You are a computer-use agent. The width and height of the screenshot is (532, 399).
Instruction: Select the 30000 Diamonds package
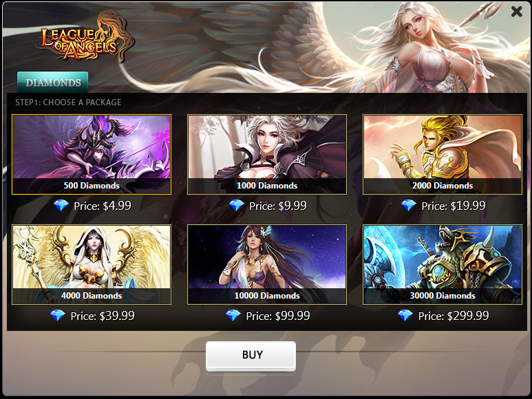443,264
